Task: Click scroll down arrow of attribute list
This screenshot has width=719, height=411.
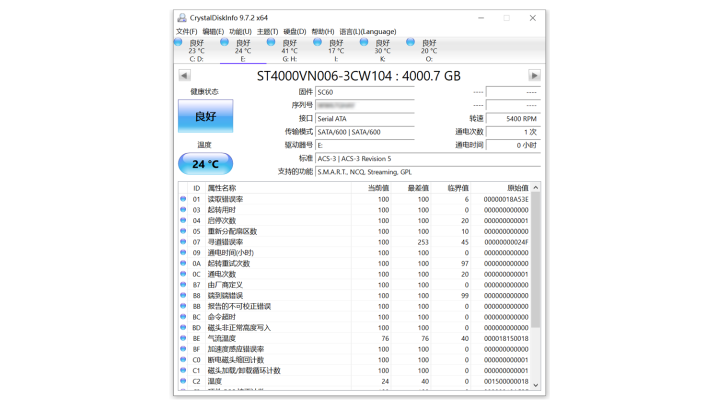Action: pyautogui.click(x=536, y=385)
